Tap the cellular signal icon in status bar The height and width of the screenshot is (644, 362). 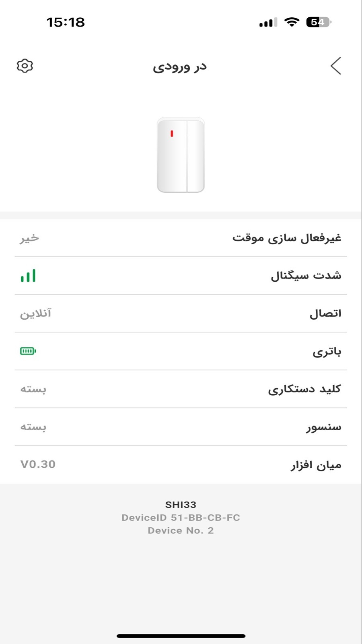click(268, 23)
